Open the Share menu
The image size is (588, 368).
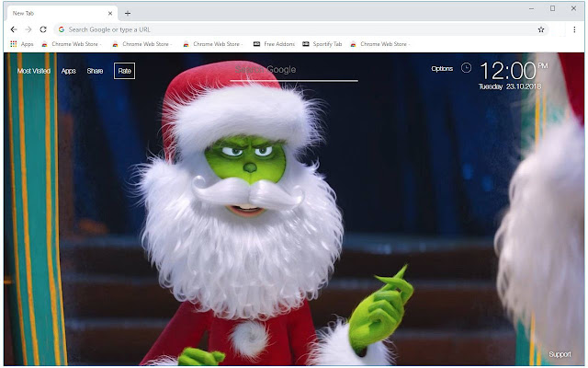point(95,71)
